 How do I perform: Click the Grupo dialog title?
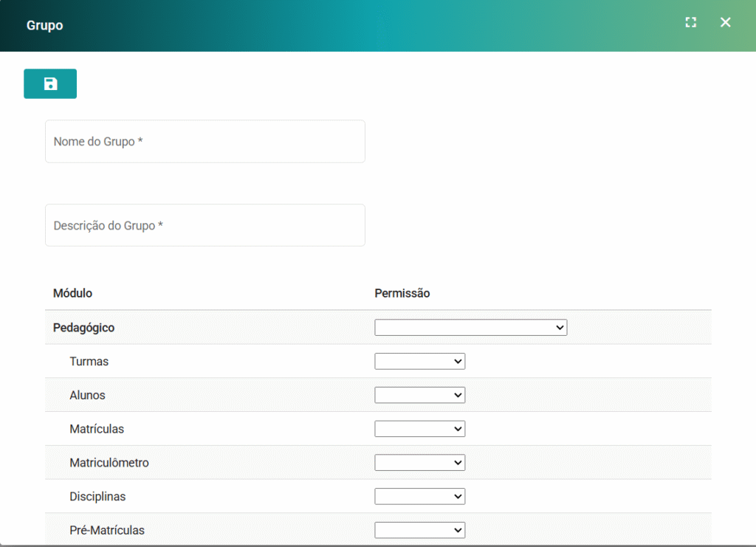click(x=44, y=25)
